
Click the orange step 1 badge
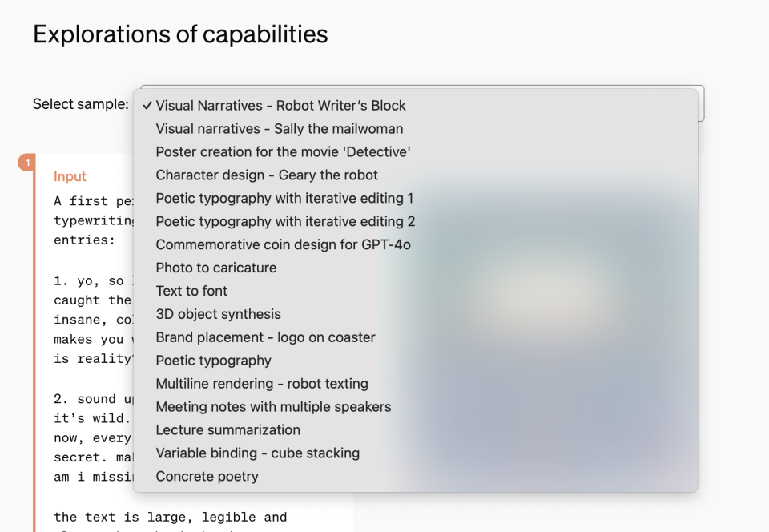pyautogui.click(x=27, y=163)
